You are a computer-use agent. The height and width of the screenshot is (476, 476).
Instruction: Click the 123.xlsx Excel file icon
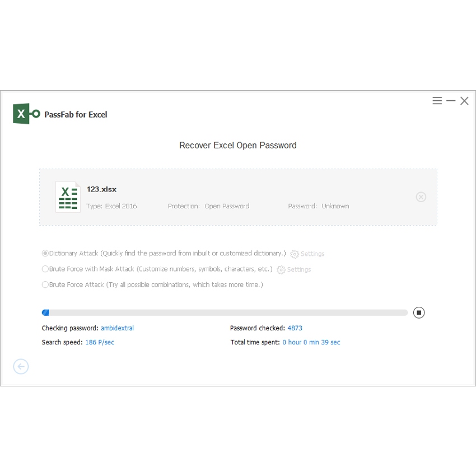(68, 197)
